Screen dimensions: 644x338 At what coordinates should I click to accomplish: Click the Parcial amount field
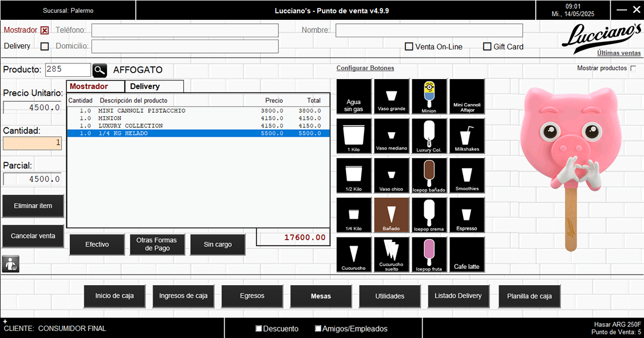pos(33,179)
